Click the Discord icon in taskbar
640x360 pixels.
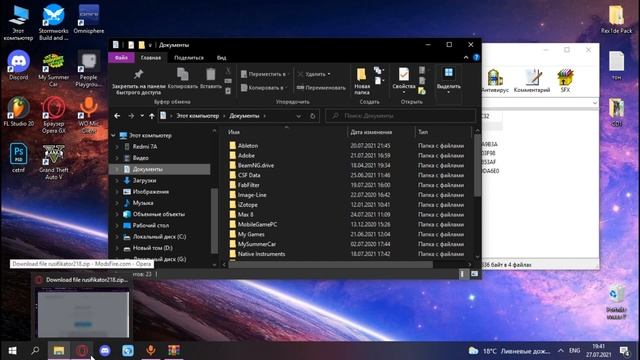coord(105,351)
